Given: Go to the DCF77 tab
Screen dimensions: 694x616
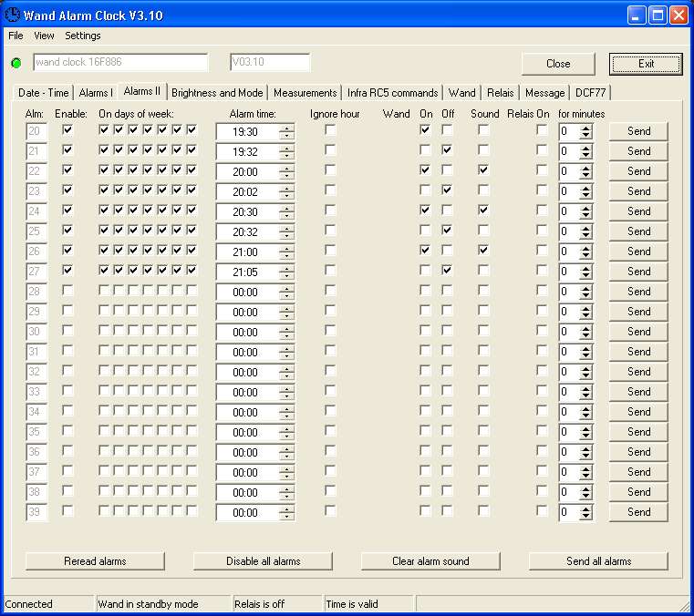Looking at the screenshot, I should pyautogui.click(x=590, y=93).
